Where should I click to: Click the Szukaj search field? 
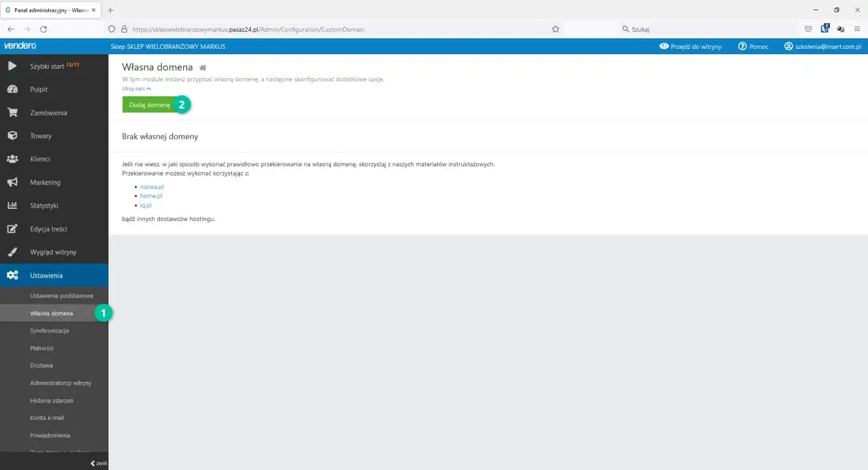point(708,29)
